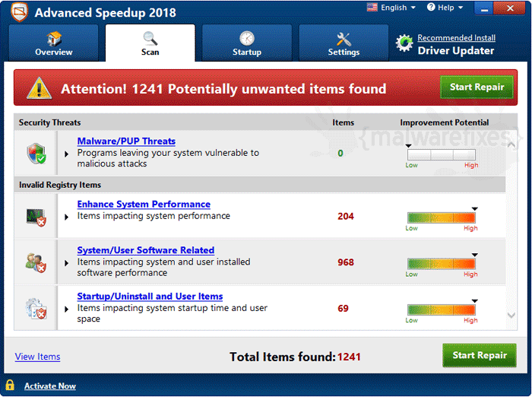Open the Startup/Uninstall and User Items link
This screenshot has width=532, height=397.
(x=150, y=297)
